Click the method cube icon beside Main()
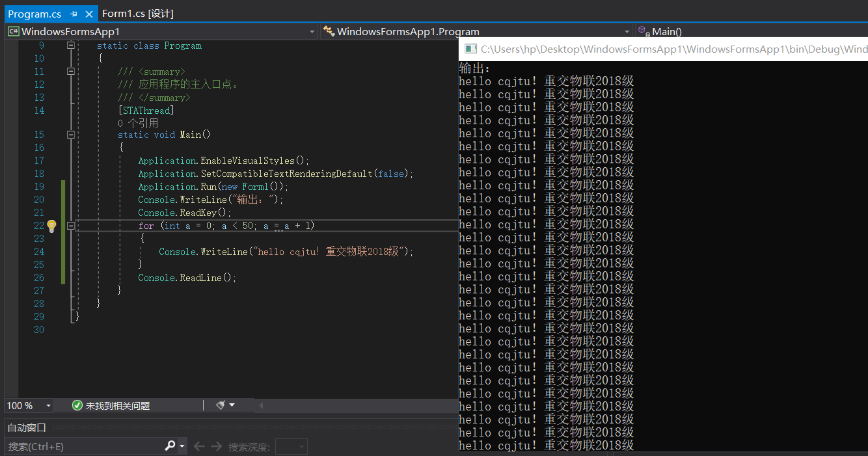 pos(644,31)
